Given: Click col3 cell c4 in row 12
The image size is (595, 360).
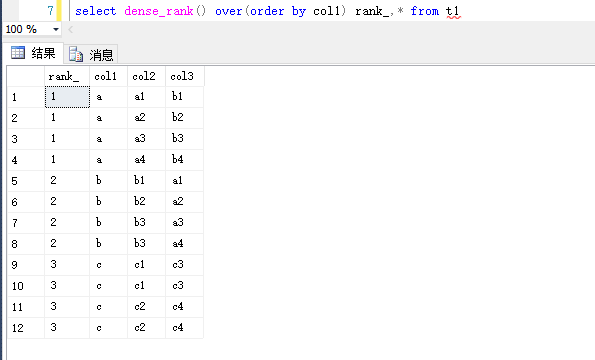Looking at the screenshot, I should click(x=185, y=328).
